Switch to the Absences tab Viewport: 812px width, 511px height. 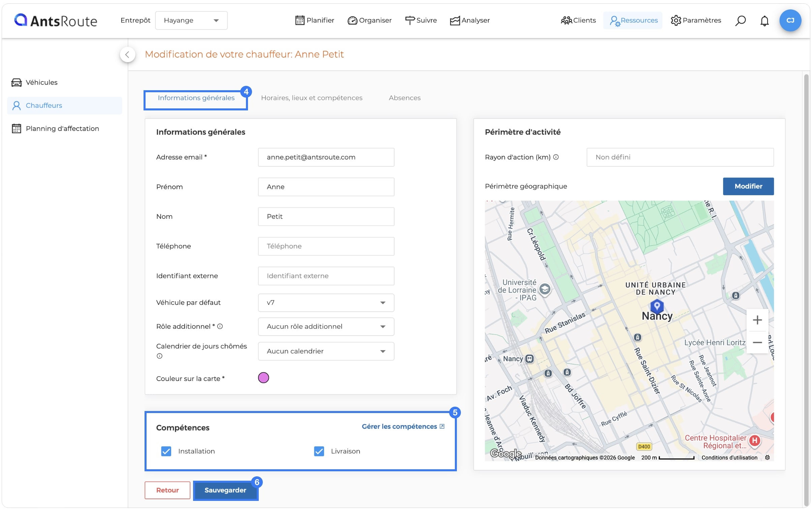tap(404, 98)
